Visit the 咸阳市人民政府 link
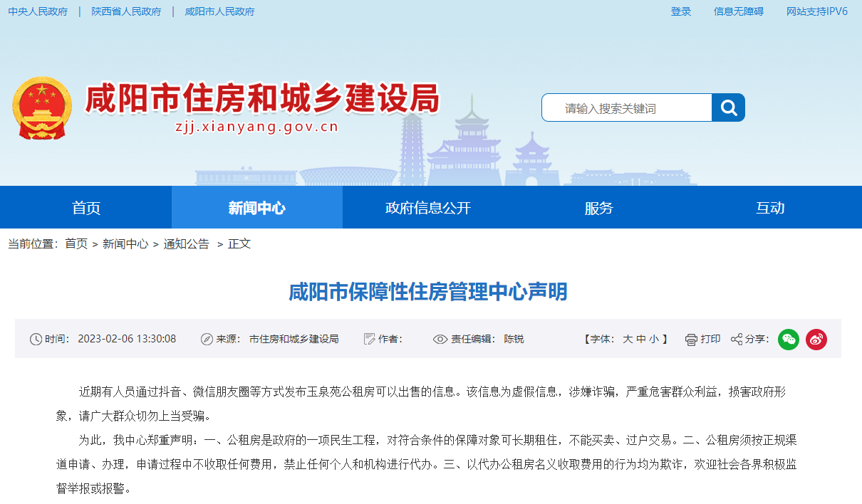 (219, 11)
